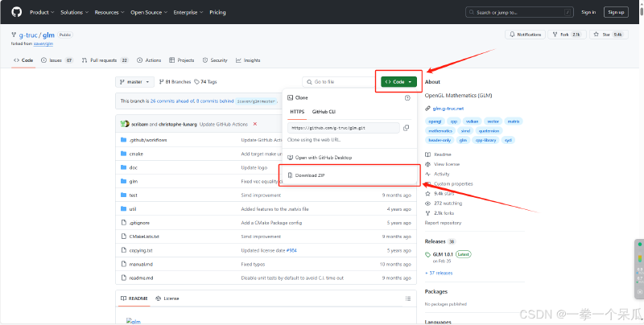The image size is (644, 325).
Task: Open the 26 commits ahead link
Action: pos(172,101)
